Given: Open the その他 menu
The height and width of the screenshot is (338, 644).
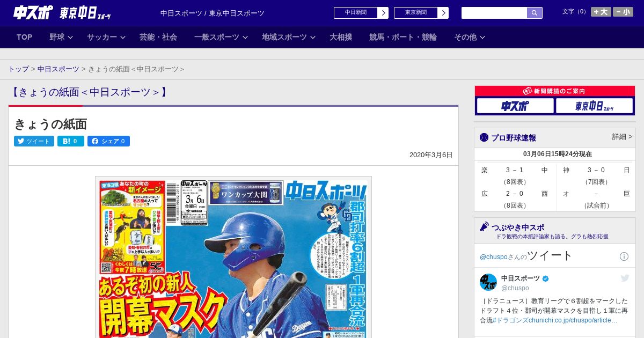Looking at the screenshot, I should [465, 37].
